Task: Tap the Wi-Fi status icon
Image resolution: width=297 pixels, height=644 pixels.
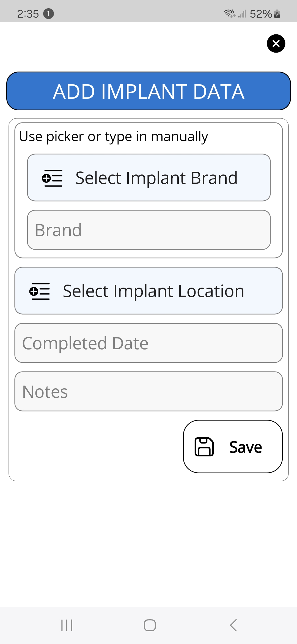Action: click(x=229, y=13)
